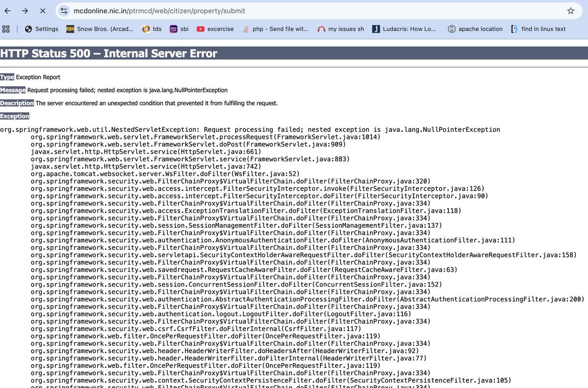Open the apps grid in bookmarks bar
Screen dimensions: 588x388
coord(6,29)
